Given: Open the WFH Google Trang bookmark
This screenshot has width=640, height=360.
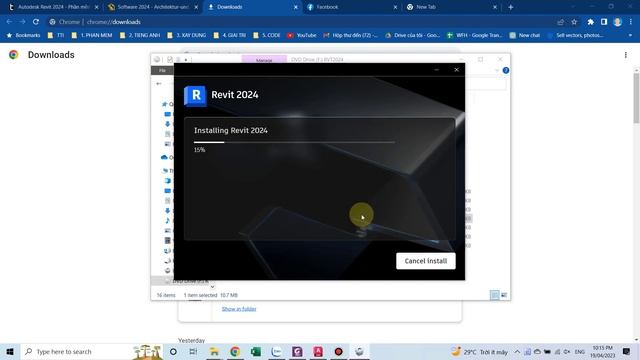Looking at the screenshot, I should (474, 36).
